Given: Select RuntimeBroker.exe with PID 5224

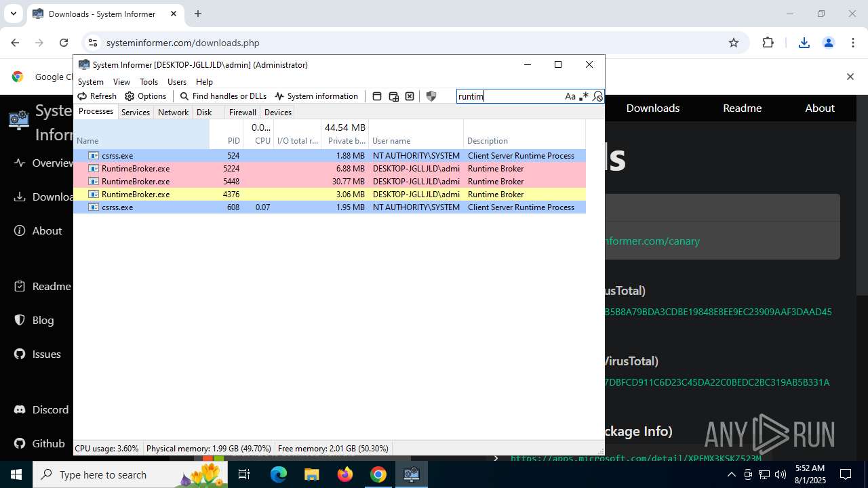Looking at the screenshot, I should coord(330,169).
